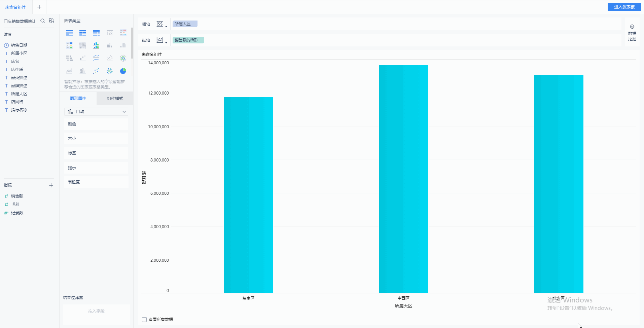Select the comparison column chart icon
Image resolution: width=644 pixels, height=328 pixels.
123,45
